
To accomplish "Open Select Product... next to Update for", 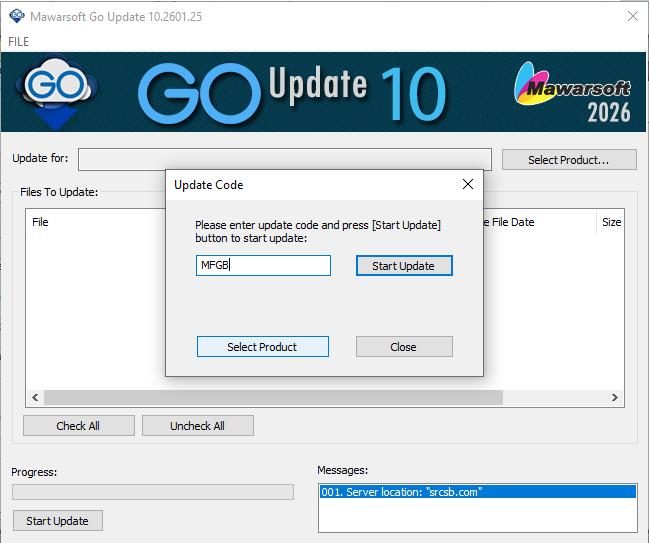I will (568, 160).
